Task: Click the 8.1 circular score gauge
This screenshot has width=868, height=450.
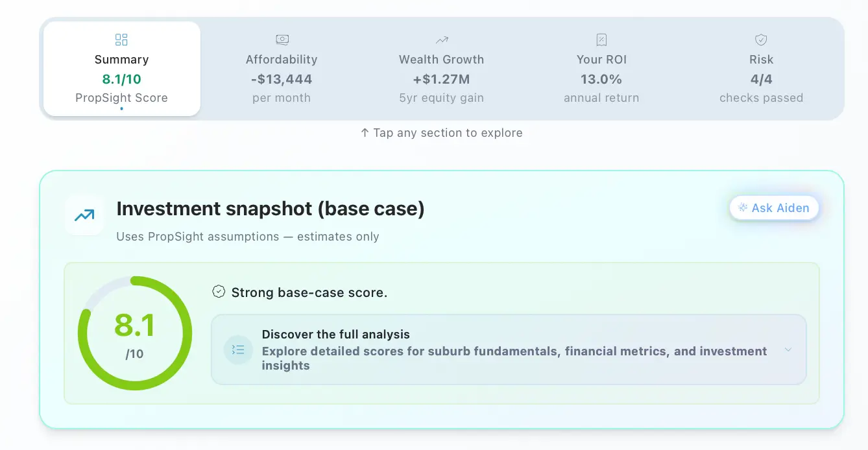Action: coord(135,333)
